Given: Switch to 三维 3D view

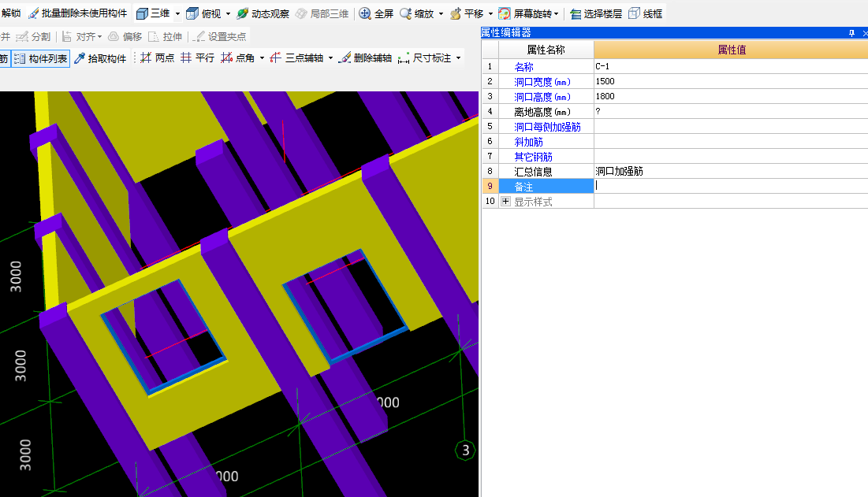Looking at the screenshot, I should [x=154, y=13].
